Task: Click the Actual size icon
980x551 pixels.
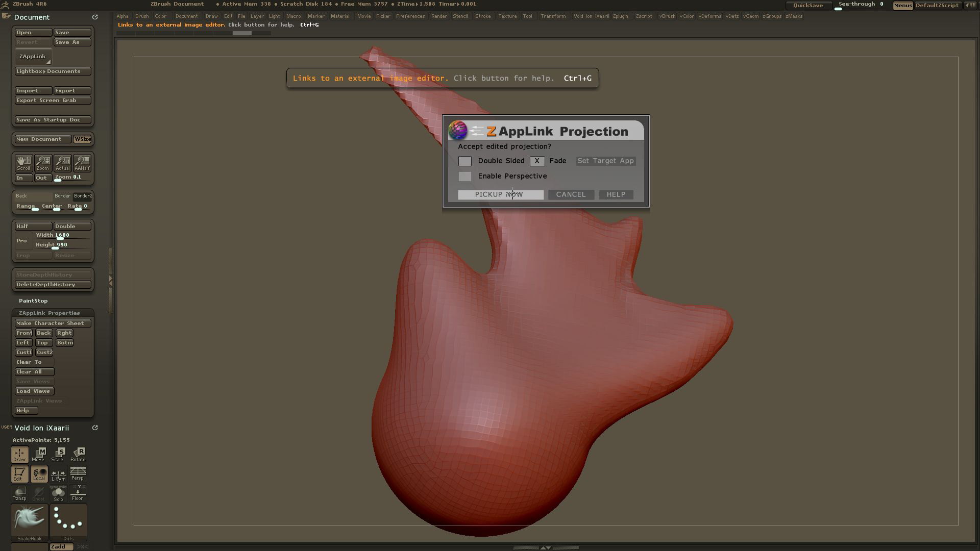Action: tap(63, 163)
